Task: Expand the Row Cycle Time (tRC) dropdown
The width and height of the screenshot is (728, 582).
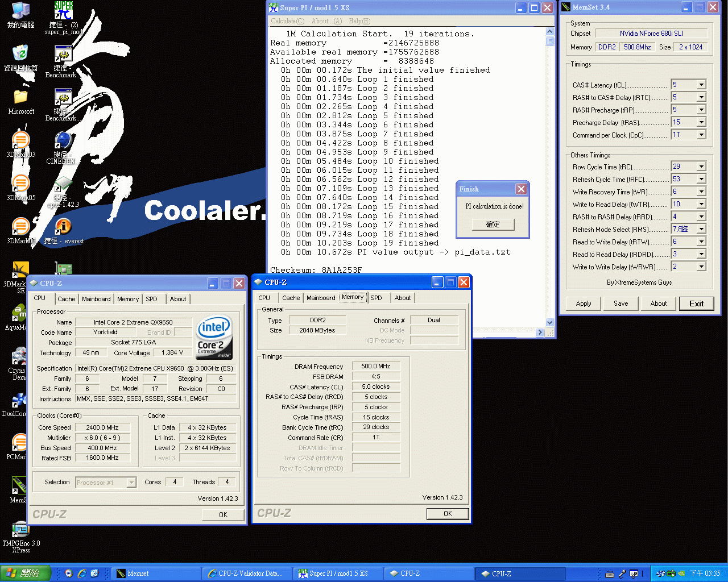Action: point(701,167)
